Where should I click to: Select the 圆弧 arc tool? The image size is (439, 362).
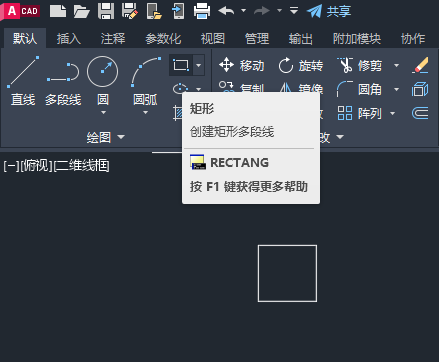(146, 80)
